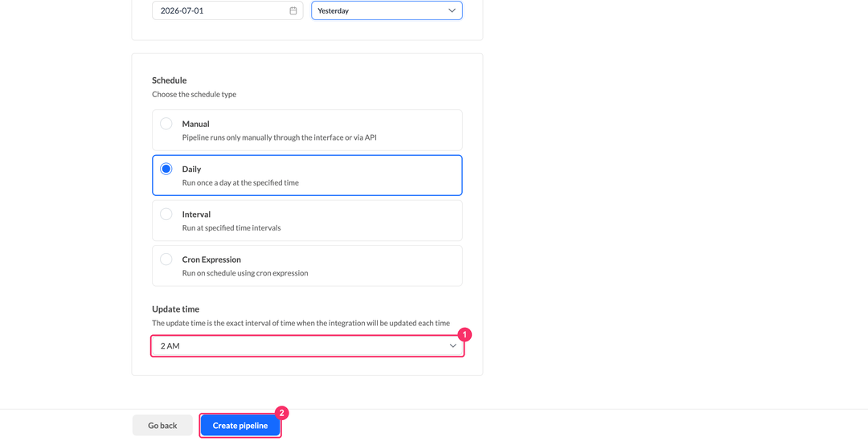Select the Manual schedule radio button
Screen dimensions: 868x441
click(x=166, y=124)
